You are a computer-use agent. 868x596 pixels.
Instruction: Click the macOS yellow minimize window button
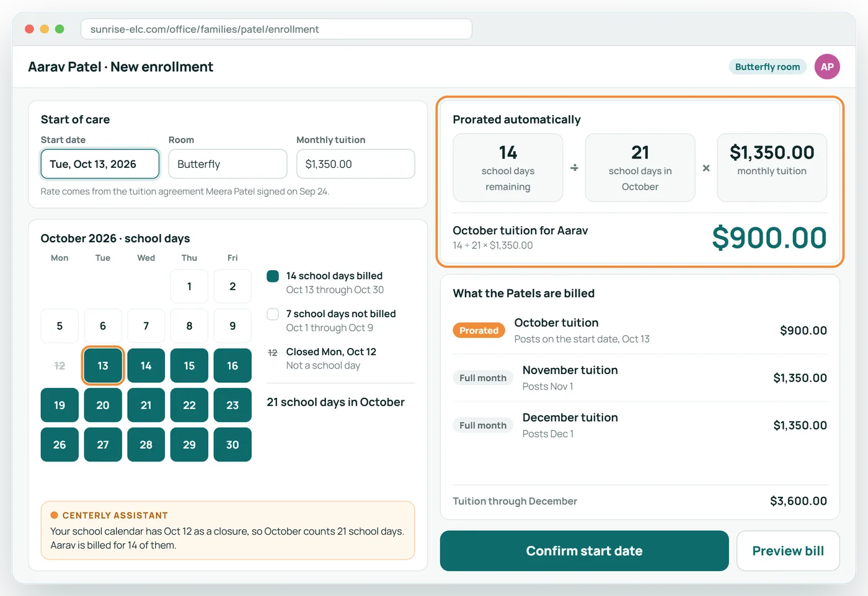pyautogui.click(x=44, y=29)
